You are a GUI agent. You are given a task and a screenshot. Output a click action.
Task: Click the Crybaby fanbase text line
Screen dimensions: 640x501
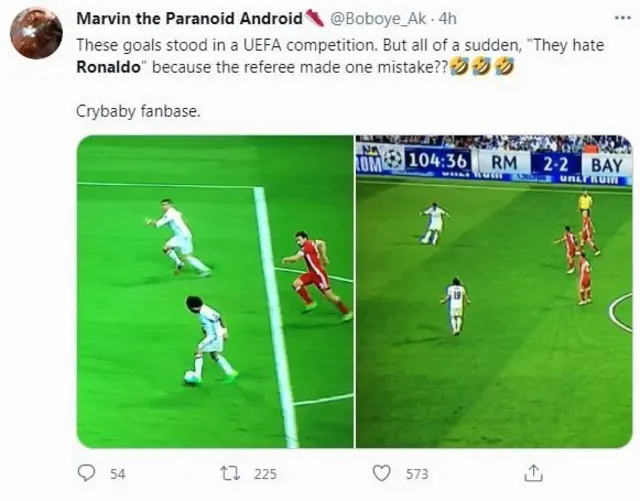tap(138, 111)
